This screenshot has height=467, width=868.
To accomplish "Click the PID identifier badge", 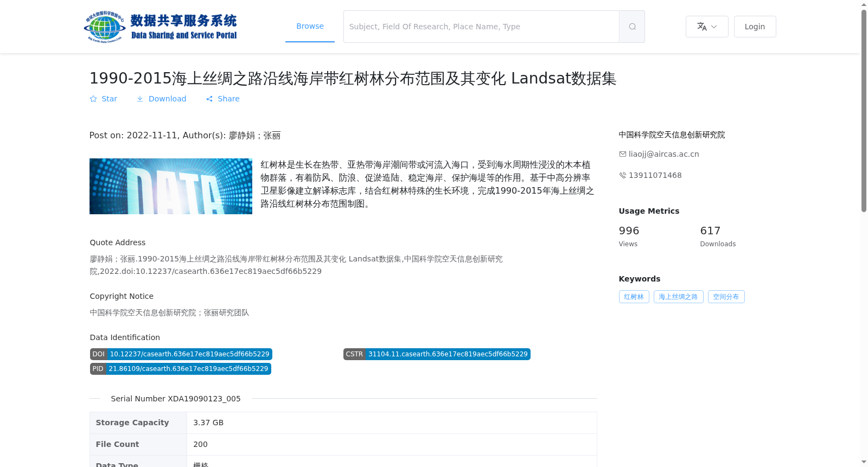I will (181, 369).
